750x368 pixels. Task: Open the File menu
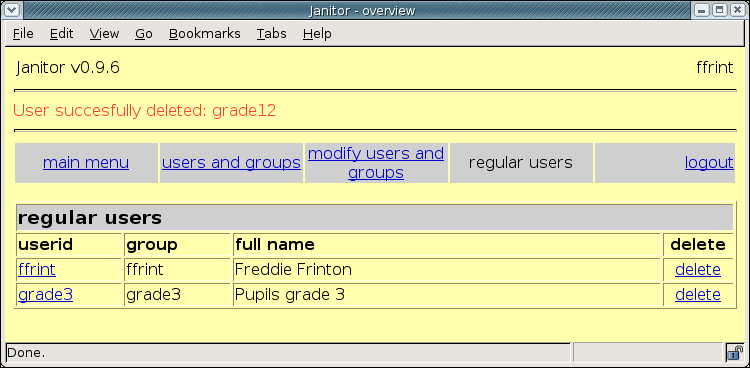click(23, 33)
